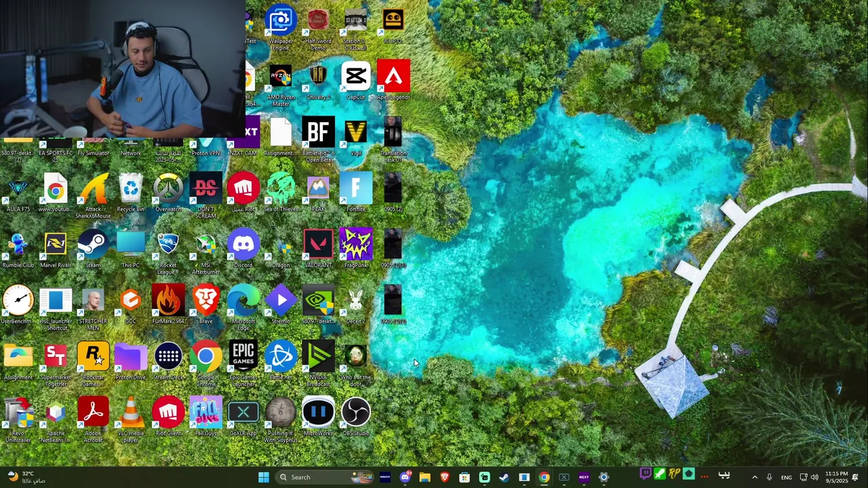Open the volume control in the tray

[814, 477]
